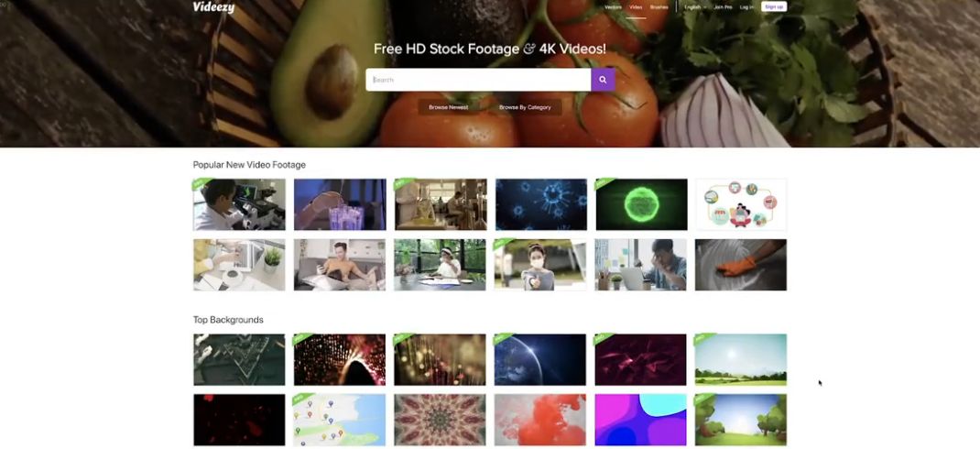This screenshot has height=449, width=980.
Task: Click the Browse By Category button
Action: coord(525,107)
